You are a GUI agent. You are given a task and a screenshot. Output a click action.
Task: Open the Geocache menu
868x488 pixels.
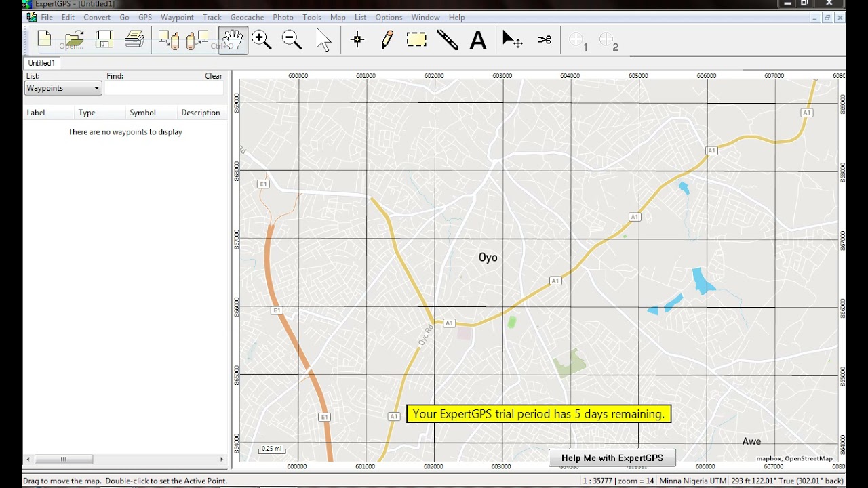[x=247, y=17]
